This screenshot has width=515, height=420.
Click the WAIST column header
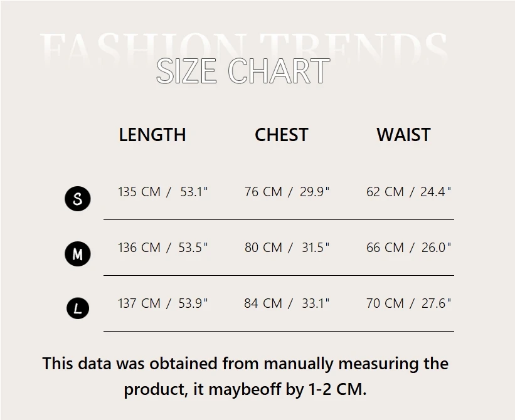click(403, 135)
